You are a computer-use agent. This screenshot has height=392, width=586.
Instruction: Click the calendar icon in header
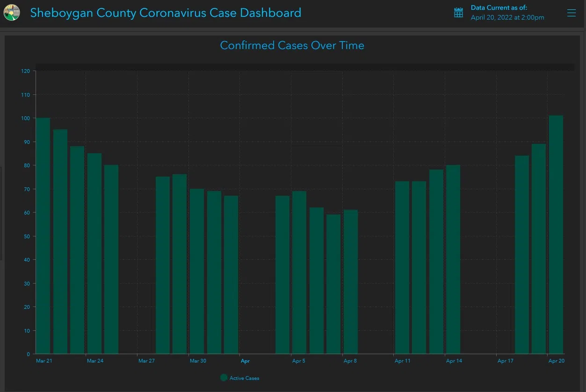458,13
